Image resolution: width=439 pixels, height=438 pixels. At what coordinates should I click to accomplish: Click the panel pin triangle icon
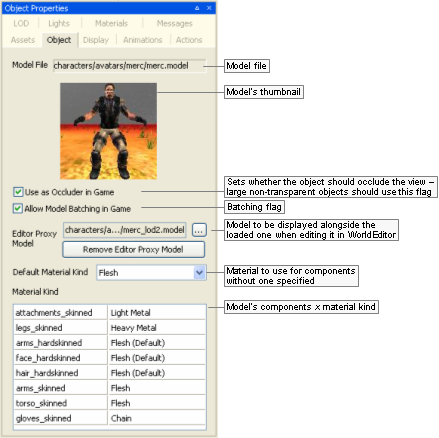pyautogui.click(x=197, y=8)
